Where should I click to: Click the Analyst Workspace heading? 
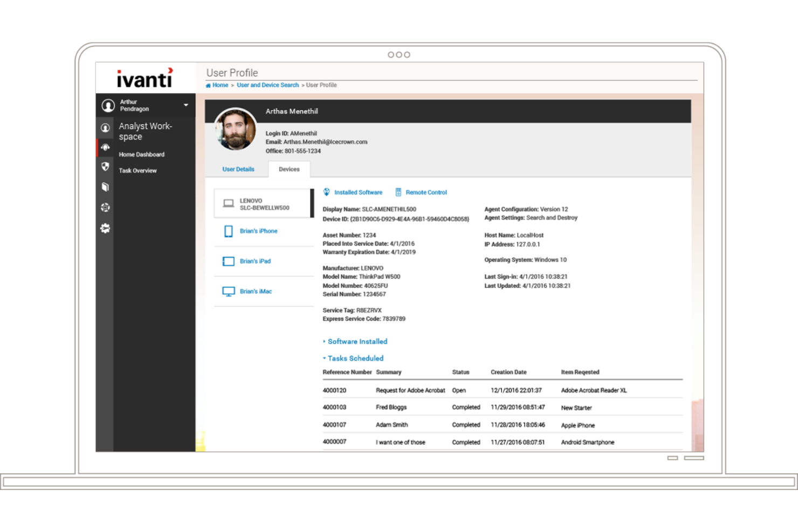[x=146, y=131]
